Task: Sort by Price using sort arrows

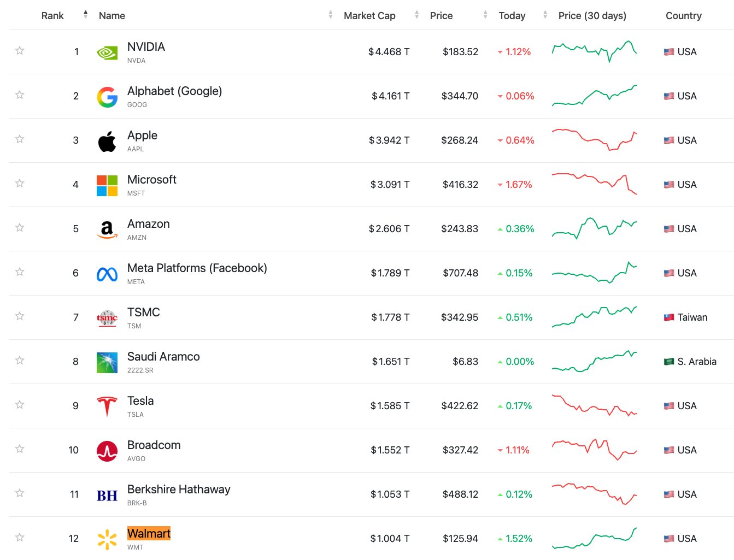Action: point(485,15)
